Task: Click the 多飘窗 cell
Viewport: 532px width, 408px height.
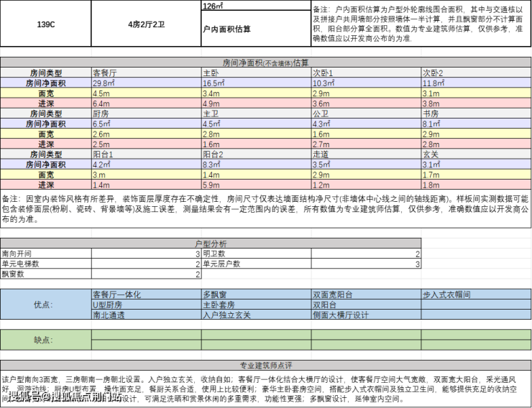Action: (x=257, y=294)
